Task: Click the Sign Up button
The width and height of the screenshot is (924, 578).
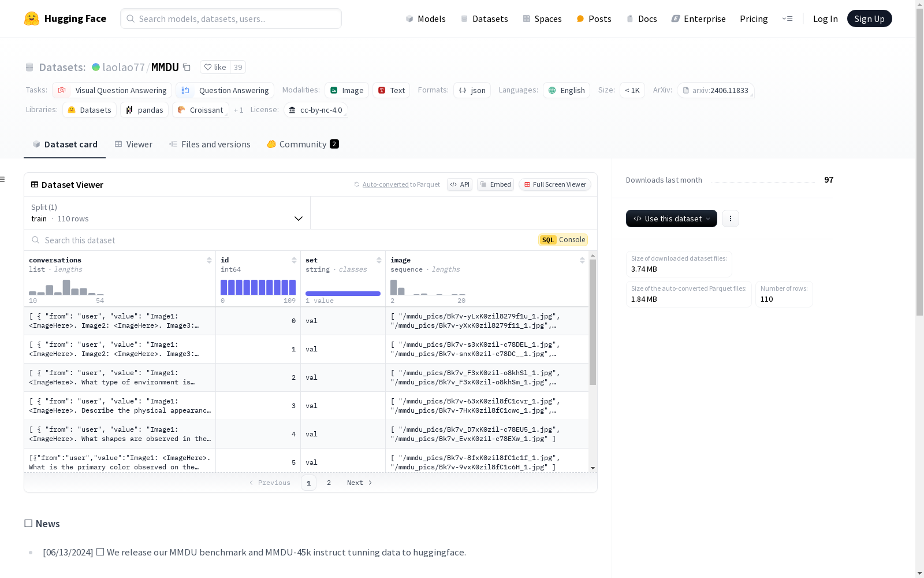Action: tap(869, 18)
